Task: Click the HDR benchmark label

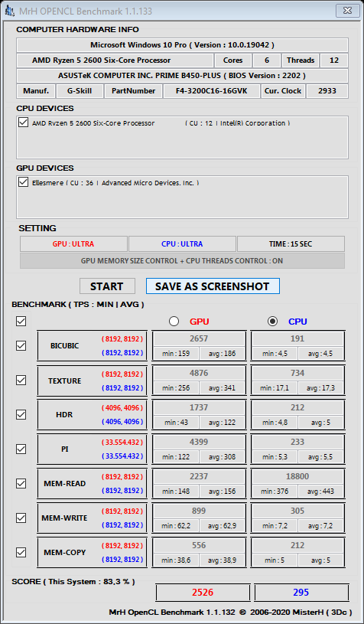Action: pos(65,415)
